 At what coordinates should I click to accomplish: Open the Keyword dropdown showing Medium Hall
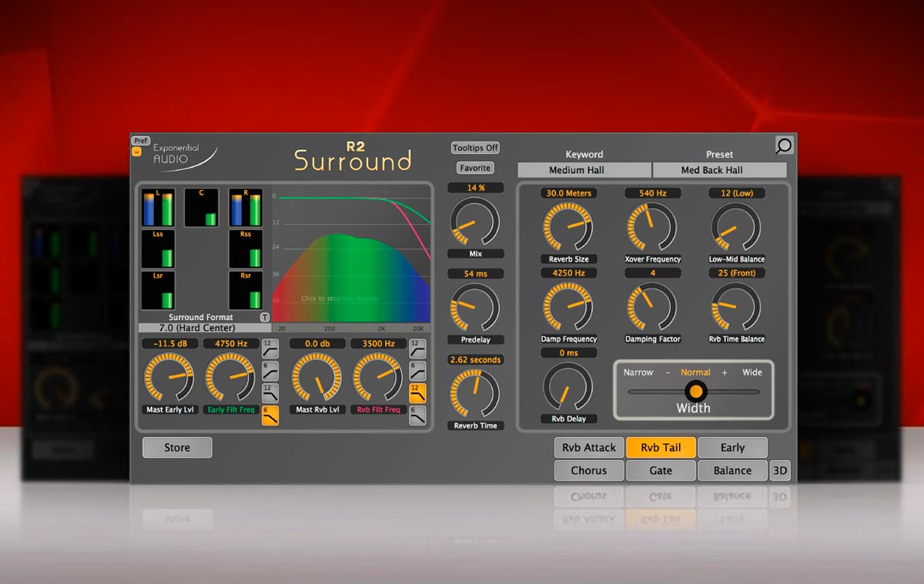coord(584,170)
